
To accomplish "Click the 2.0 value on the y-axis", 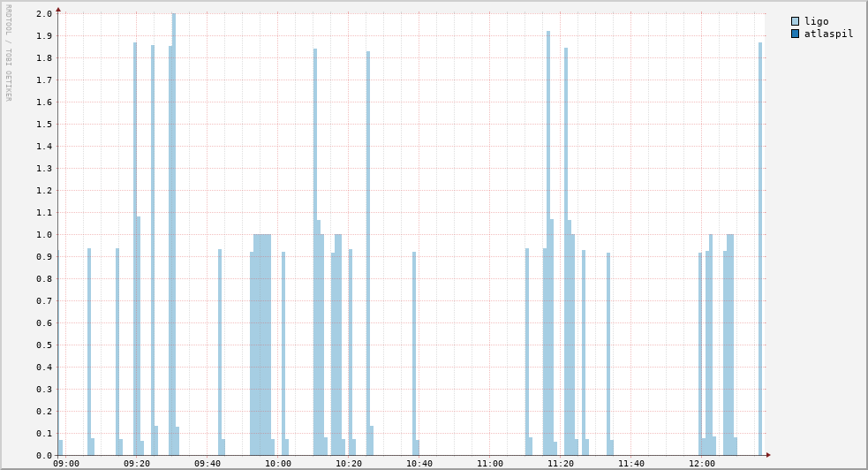I will pos(44,14).
